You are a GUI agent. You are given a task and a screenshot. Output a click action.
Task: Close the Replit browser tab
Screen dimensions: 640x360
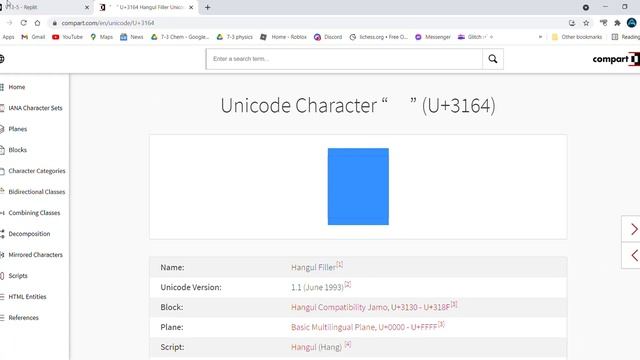pyautogui.click(x=87, y=7)
